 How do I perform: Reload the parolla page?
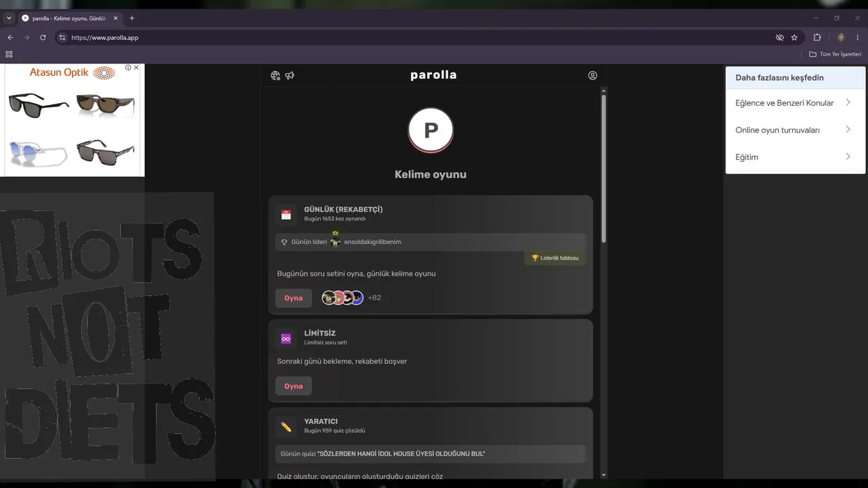[x=43, y=37]
